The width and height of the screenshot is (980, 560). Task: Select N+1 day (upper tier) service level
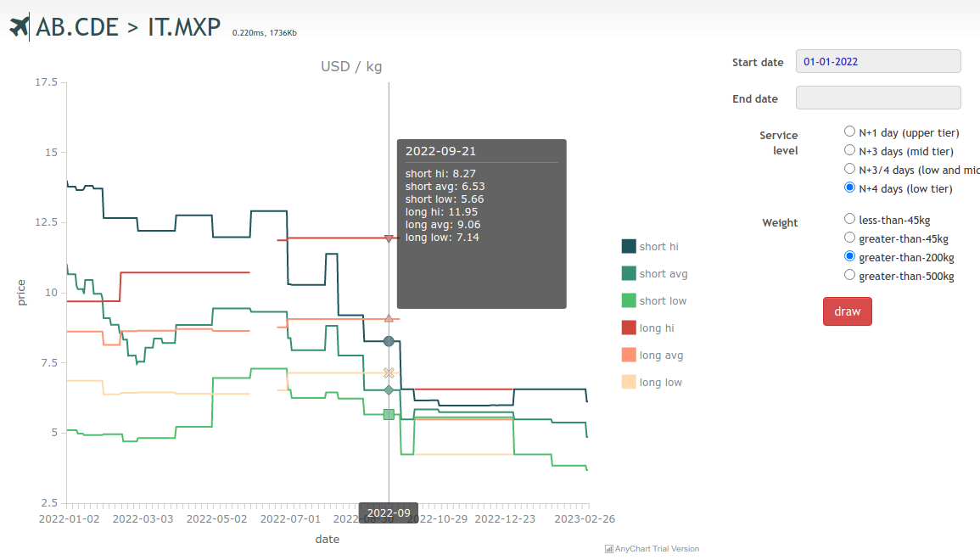pos(849,132)
